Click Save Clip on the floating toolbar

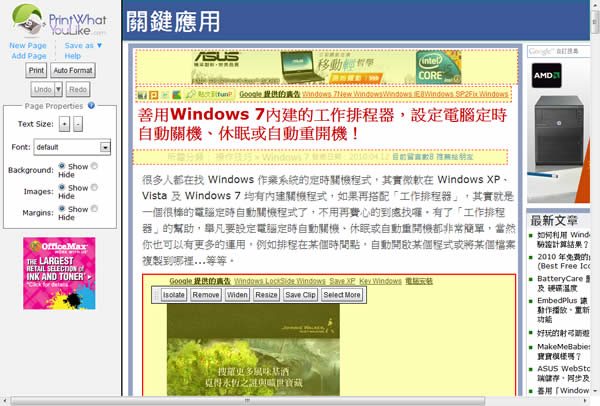[x=300, y=295]
